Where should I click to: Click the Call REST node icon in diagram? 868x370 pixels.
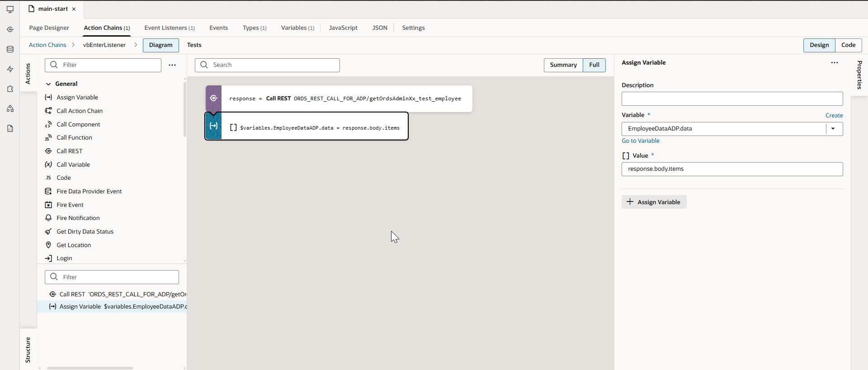click(214, 98)
